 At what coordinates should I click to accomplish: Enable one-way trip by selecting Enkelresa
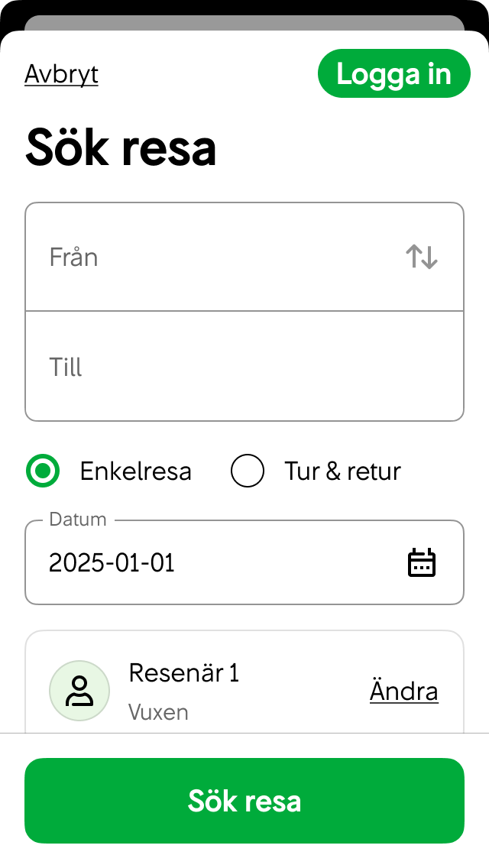coord(44,471)
